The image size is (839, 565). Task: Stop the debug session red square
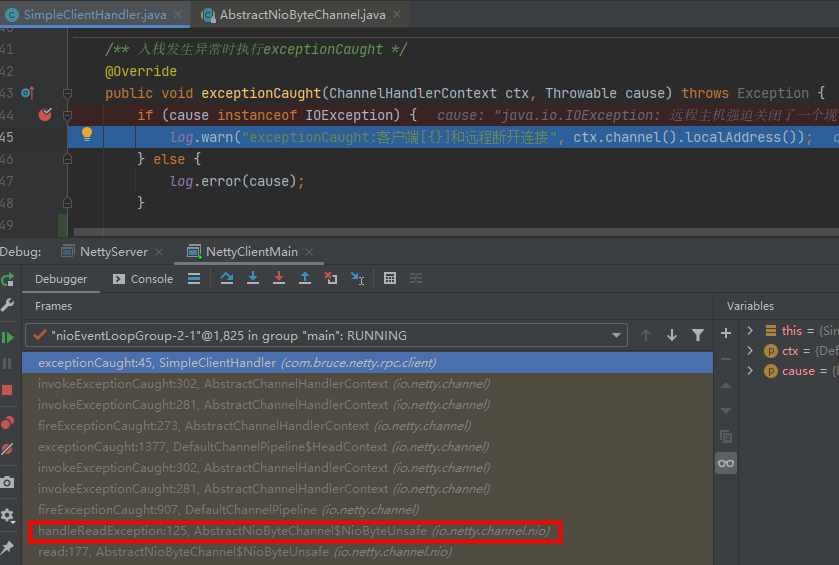7,390
